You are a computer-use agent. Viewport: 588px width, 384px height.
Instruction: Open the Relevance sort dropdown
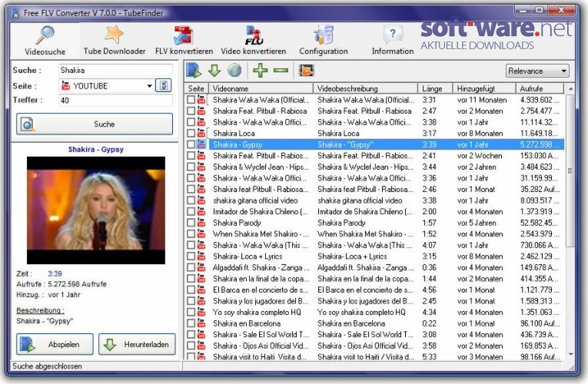(x=537, y=71)
